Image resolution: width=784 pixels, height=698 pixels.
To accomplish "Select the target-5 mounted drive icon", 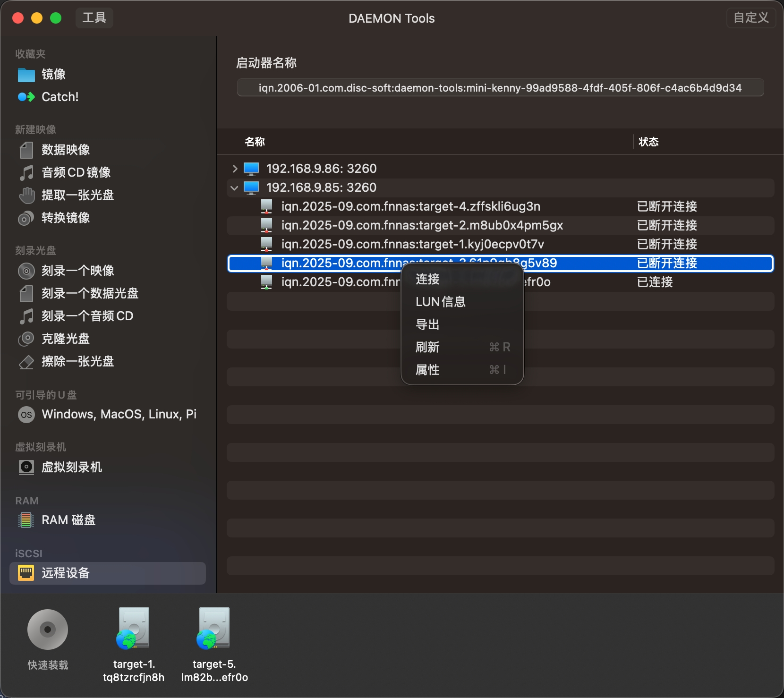I will pyautogui.click(x=214, y=629).
